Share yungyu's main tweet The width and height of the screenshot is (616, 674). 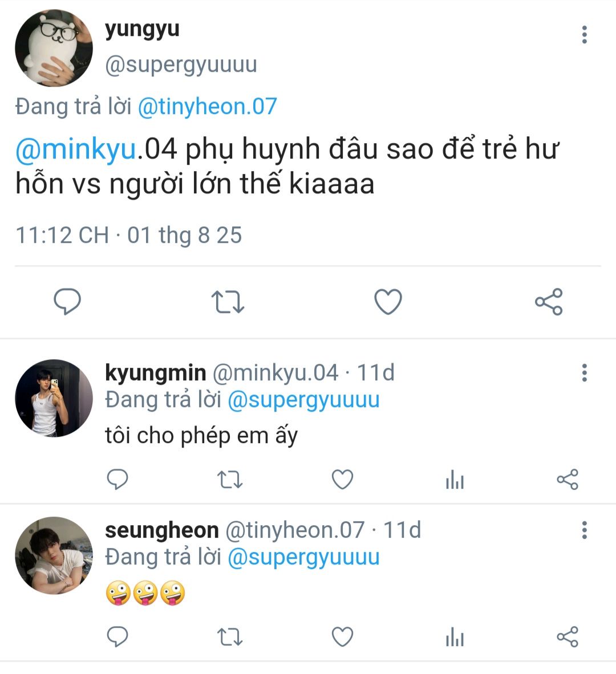coord(549,302)
